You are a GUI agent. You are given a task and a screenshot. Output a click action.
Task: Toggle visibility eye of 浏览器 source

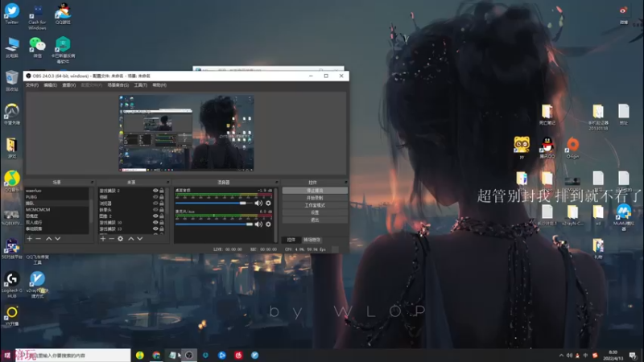155,204
